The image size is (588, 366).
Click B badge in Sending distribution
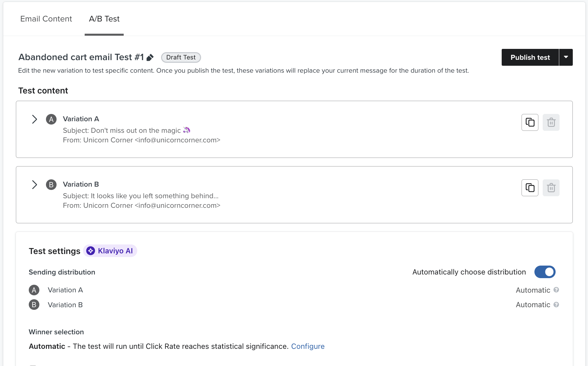[x=34, y=305]
